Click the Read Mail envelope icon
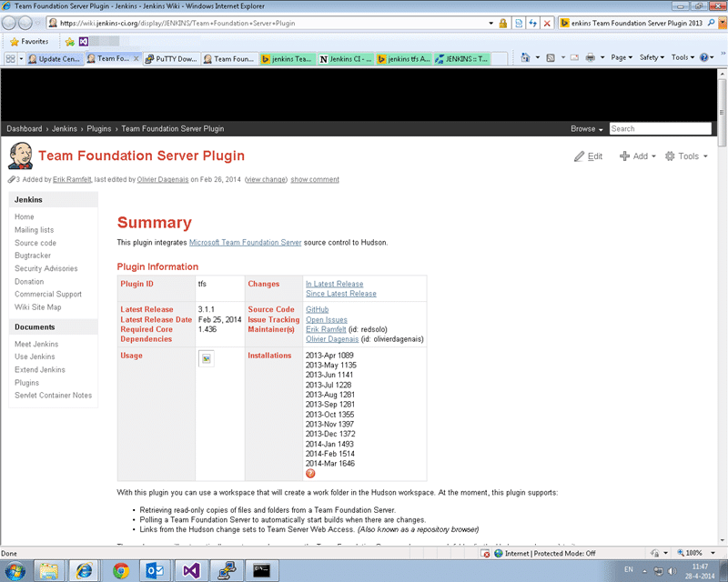The width and height of the screenshot is (728, 582). point(575,57)
